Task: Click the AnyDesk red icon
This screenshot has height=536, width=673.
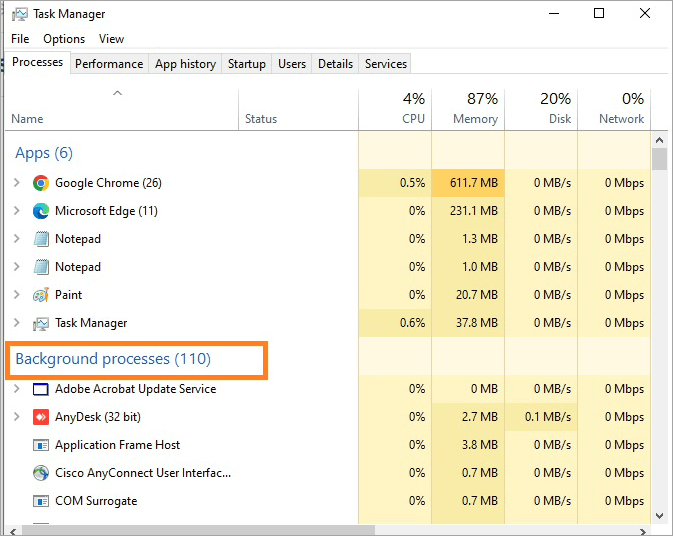Action: (41, 417)
